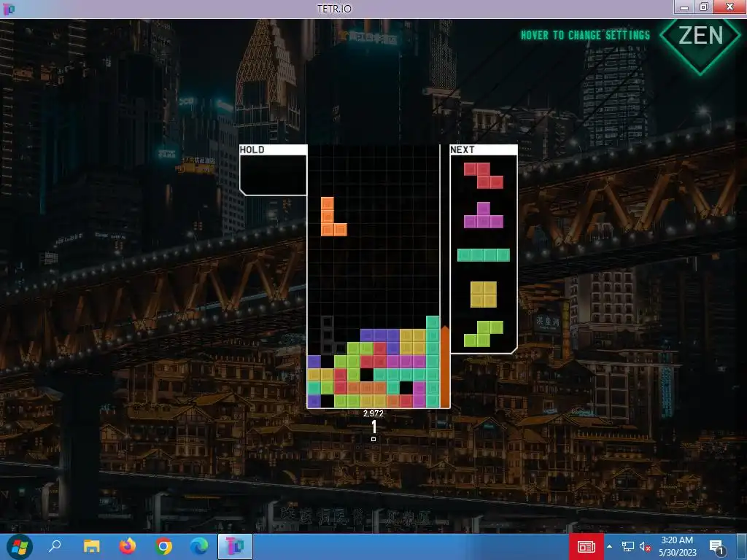
Task: Click the muted volume tray icon
Action: pyautogui.click(x=645, y=547)
